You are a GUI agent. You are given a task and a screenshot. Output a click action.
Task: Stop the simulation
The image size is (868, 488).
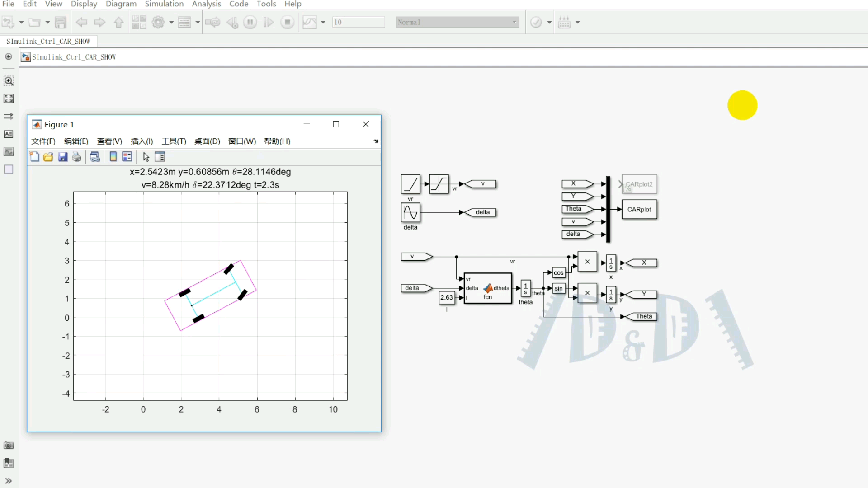coord(288,22)
